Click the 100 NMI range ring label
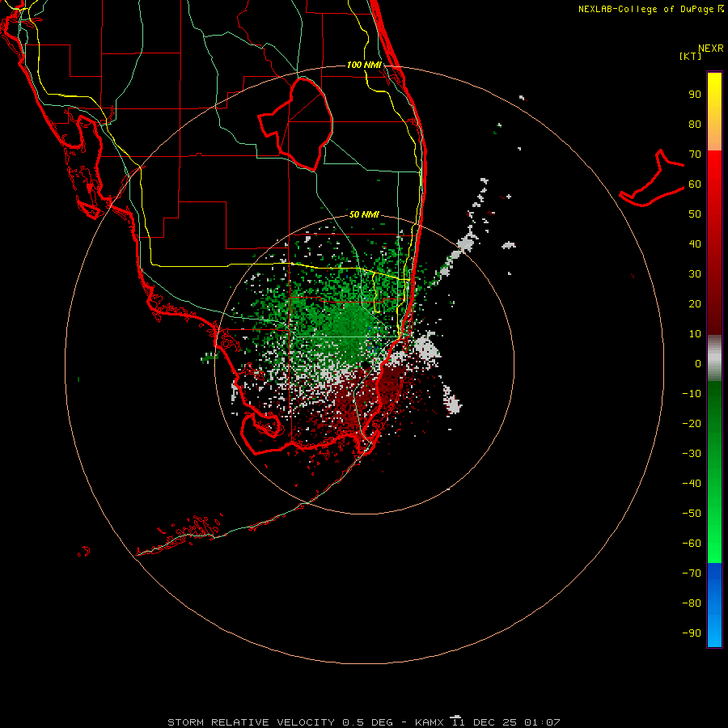728x728 pixels. point(365,65)
